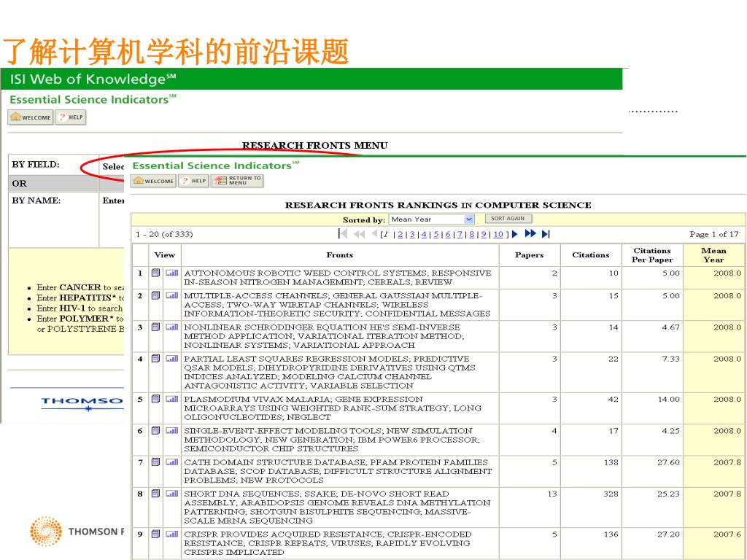Image resolution: width=747 pixels, height=560 pixels.
Task: Open document view icon for row 1
Action: [x=156, y=273]
